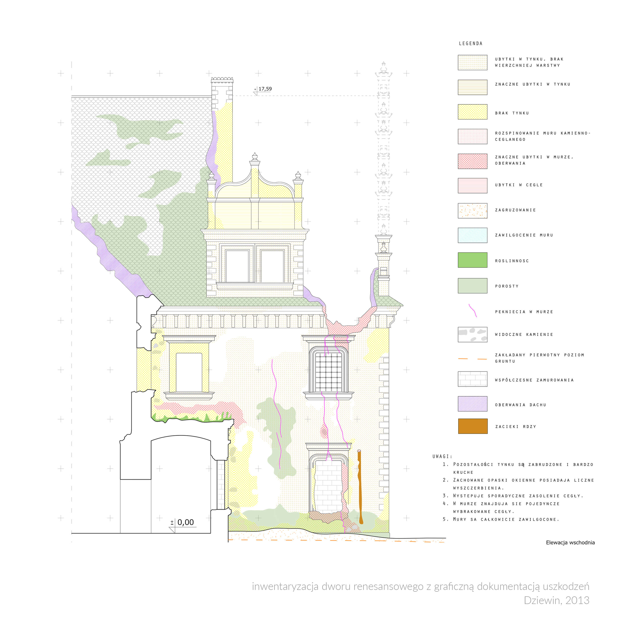Click the 'Znaczne ubytki w murze' red crosshatch swatch

point(472,161)
